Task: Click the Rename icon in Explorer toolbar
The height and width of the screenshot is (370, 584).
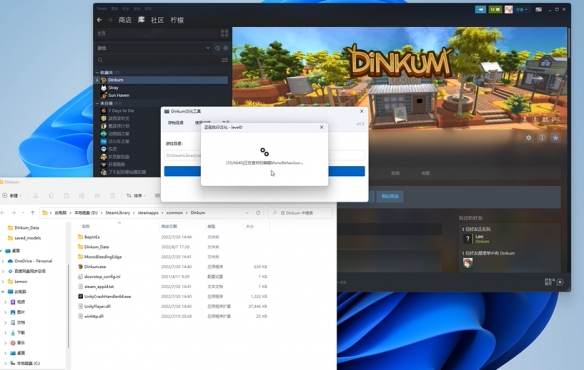Action: pos(82,195)
